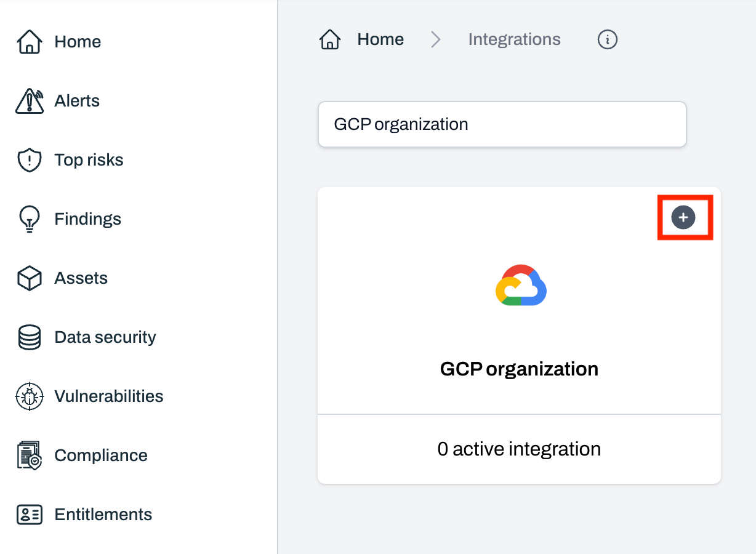Image resolution: width=756 pixels, height=554 pixels.
Task: Click the Vulnerabilities bug target icon
Action: pyautogui.click(x=30, y=396)
